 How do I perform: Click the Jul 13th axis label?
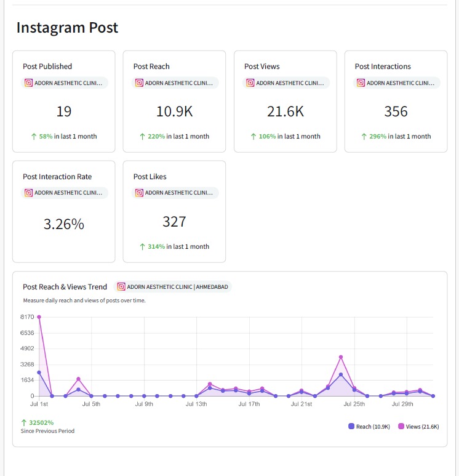(x=196, y=404)
